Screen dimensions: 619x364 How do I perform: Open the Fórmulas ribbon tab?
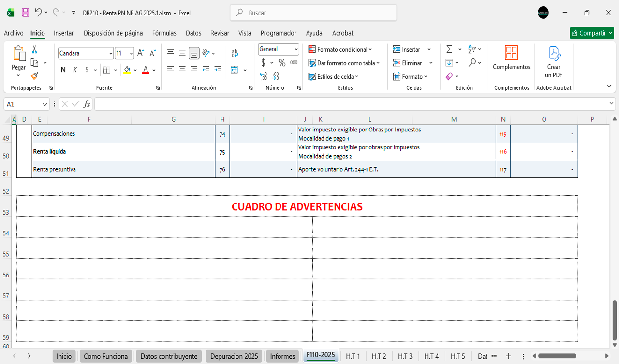[164, 33]
